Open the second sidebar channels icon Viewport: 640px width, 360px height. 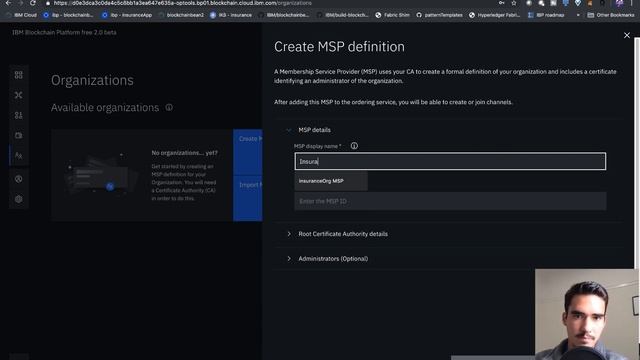coord(18,95)
